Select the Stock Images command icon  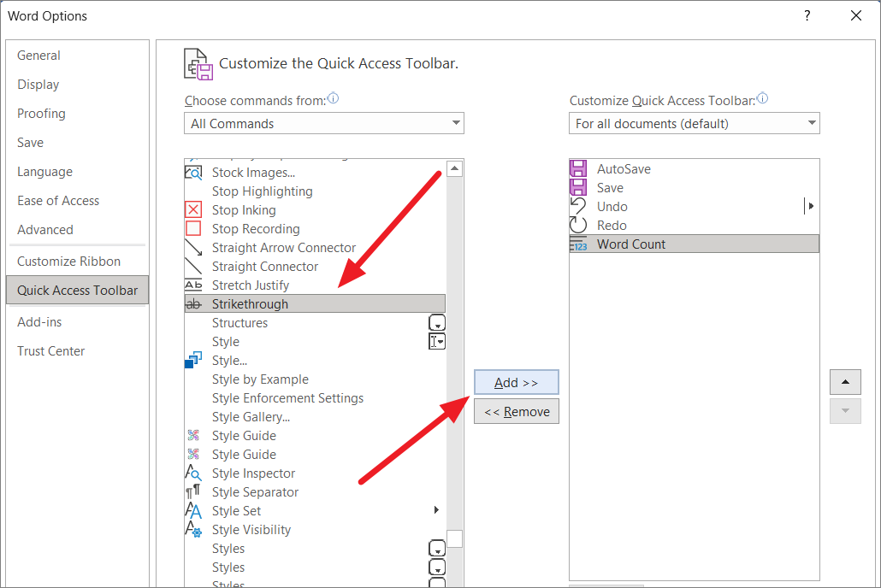pyautogui.click(x=192, y=172)
